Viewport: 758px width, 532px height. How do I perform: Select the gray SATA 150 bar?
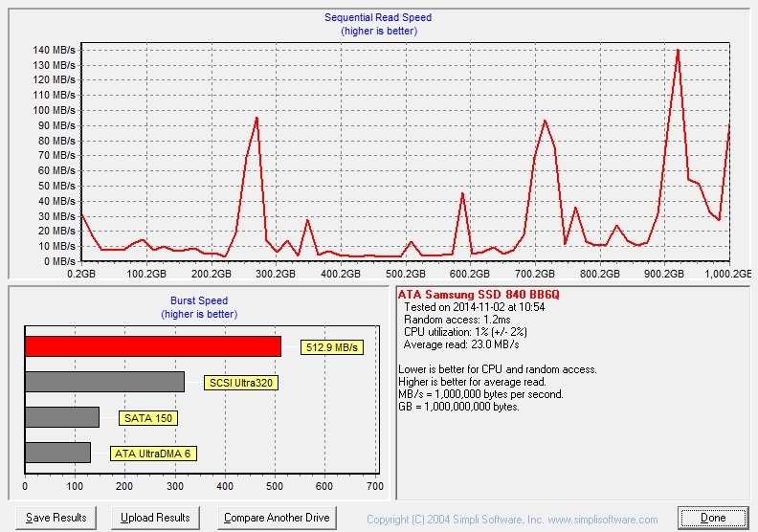click(62, 417)
